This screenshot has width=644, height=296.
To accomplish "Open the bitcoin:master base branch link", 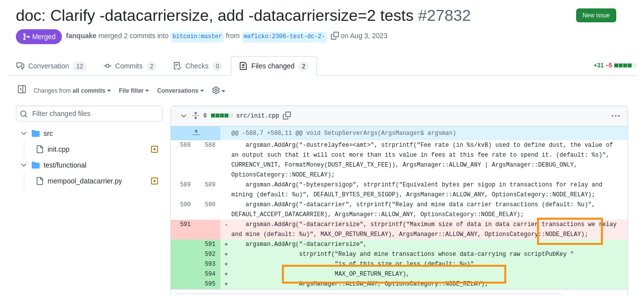I will tap(197, 37).
